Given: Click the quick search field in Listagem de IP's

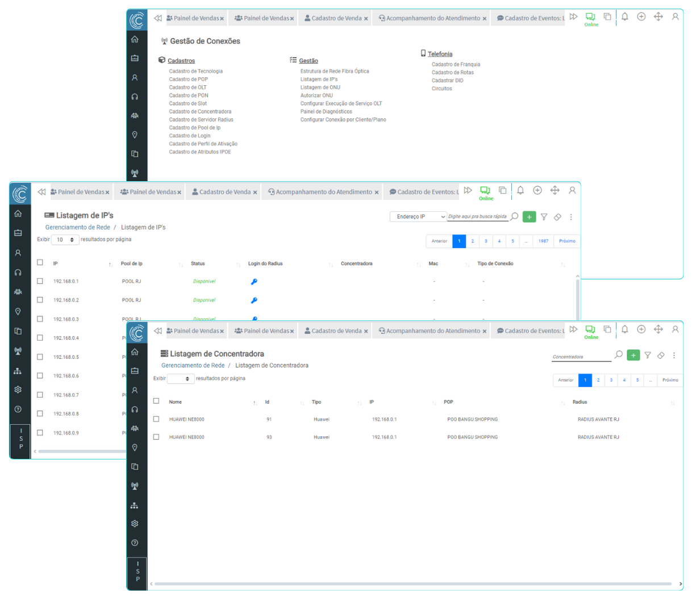Looking at the screenshot, I should tap(477, 217).
